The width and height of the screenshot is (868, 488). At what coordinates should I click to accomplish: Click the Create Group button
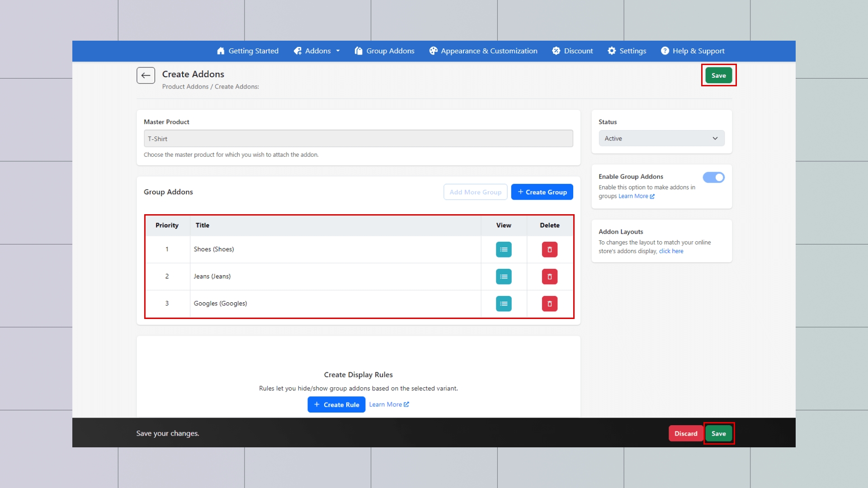tap(542, 192)
